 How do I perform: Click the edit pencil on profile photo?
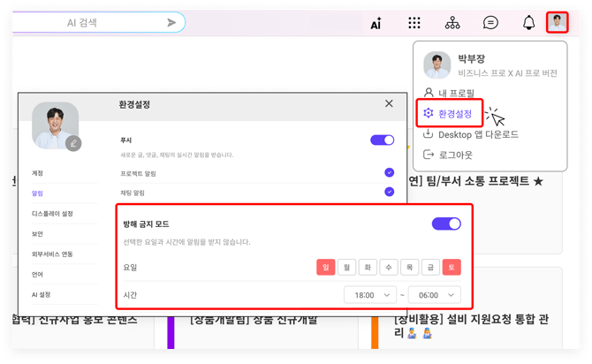tap(73, 142)
